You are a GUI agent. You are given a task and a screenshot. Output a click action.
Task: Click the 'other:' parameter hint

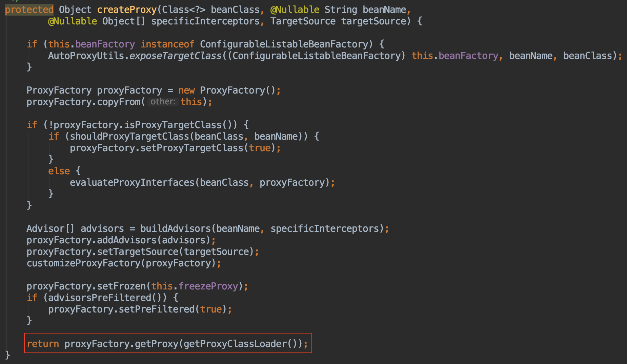click(x=163, y=102)
